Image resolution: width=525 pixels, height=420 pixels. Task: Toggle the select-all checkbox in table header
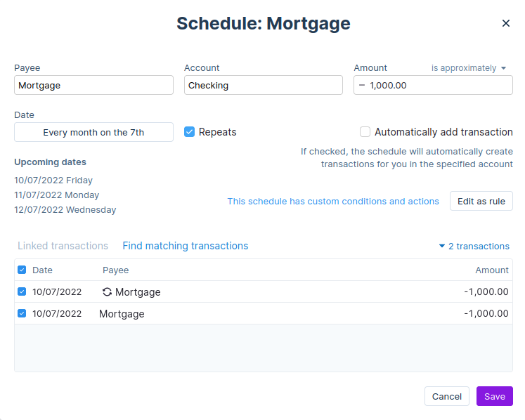pos(22,270)
